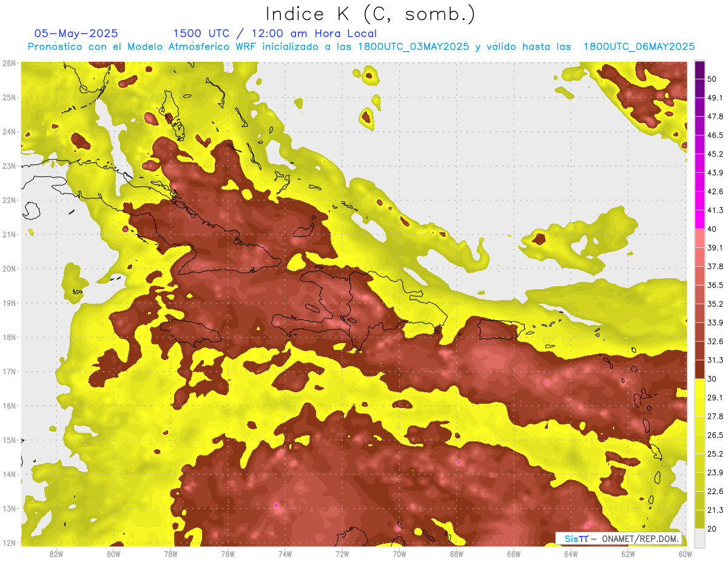Click the colorbar label '25.2'
This screenshot has width=728, height=562.
pos(715,454)
